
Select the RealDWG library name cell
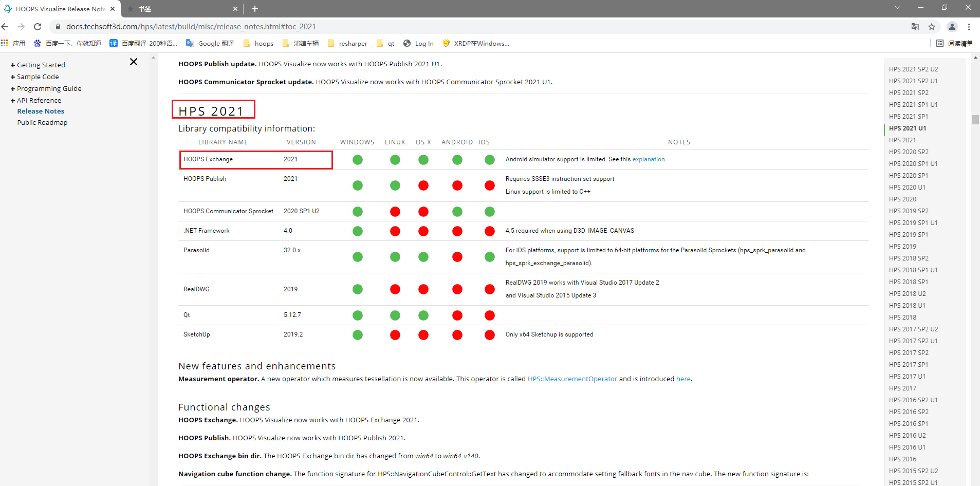pos(196,289)
